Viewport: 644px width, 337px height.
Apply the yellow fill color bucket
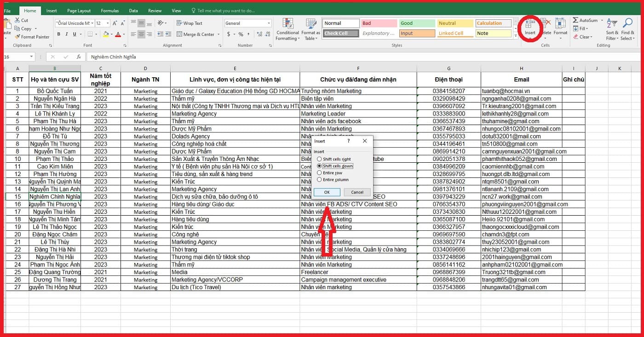(x=106, y=34)
